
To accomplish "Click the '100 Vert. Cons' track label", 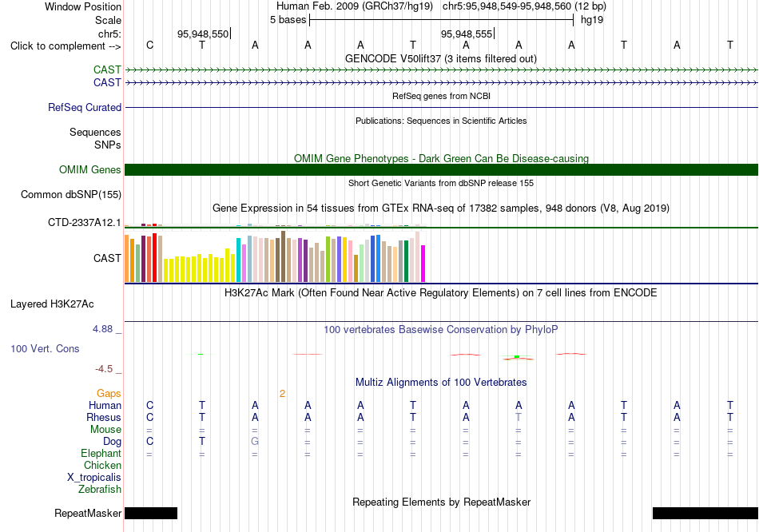I will click(45, 348).
